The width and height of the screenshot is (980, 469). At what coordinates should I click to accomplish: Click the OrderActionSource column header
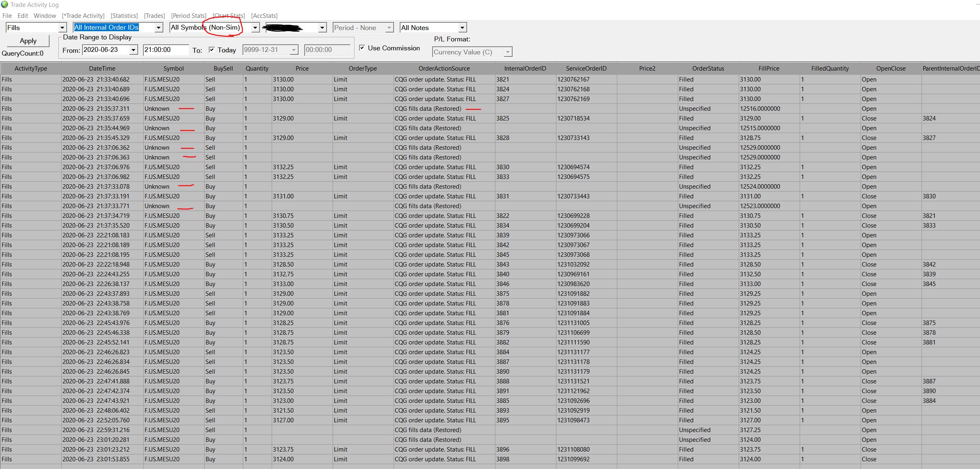point(444,69)
